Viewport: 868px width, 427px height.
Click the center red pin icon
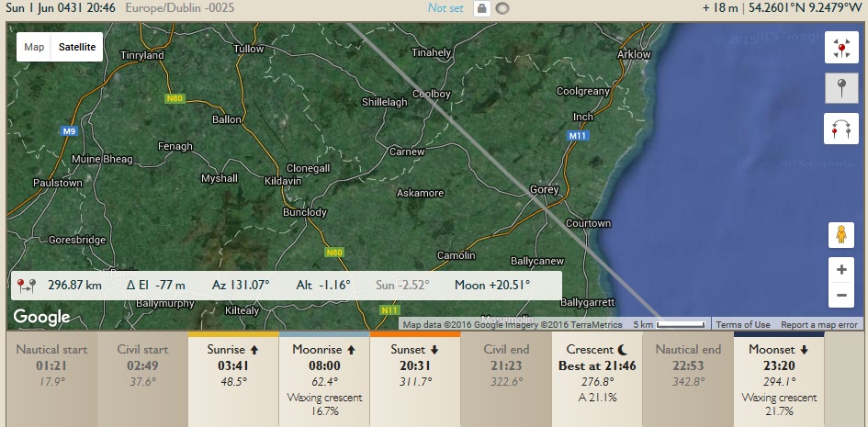[840, 50]
